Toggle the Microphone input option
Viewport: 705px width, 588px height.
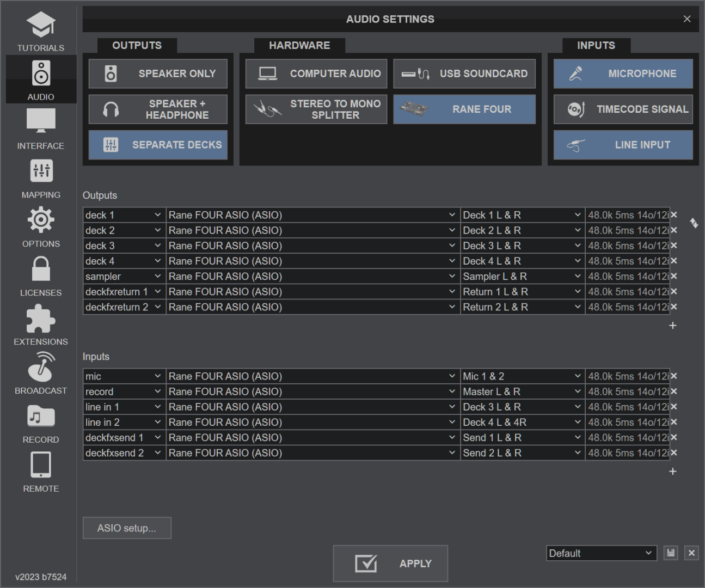pyautogui.click(x=623, y=74)
